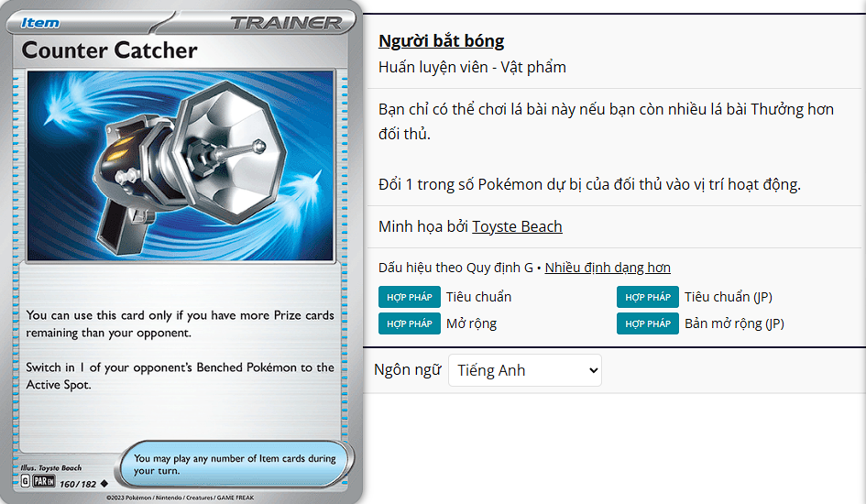Click the HỢP PHÁP badge for Tiêu chuẩn (JP)

pyautogui.click(x=647, y=297)
